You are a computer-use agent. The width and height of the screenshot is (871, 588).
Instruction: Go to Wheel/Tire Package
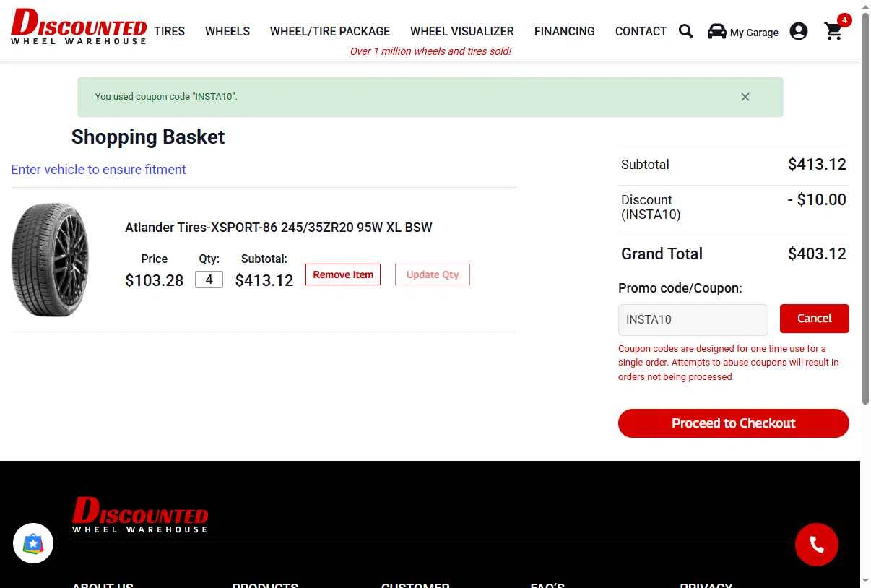[x=330, y=31]
